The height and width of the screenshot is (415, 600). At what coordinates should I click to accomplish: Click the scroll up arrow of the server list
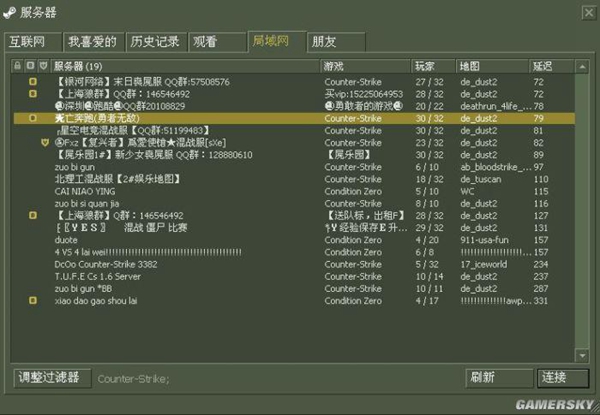[x=582, y=67]
